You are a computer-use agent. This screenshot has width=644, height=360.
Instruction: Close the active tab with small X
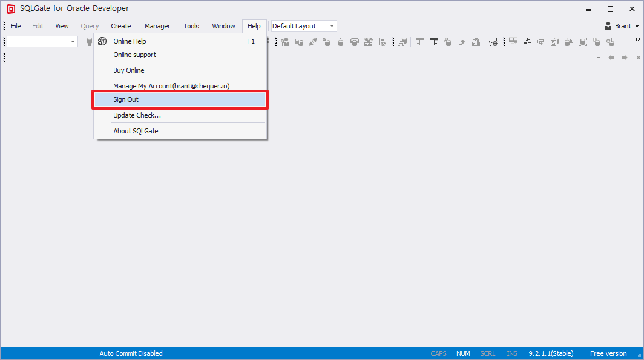click(638, 58)
